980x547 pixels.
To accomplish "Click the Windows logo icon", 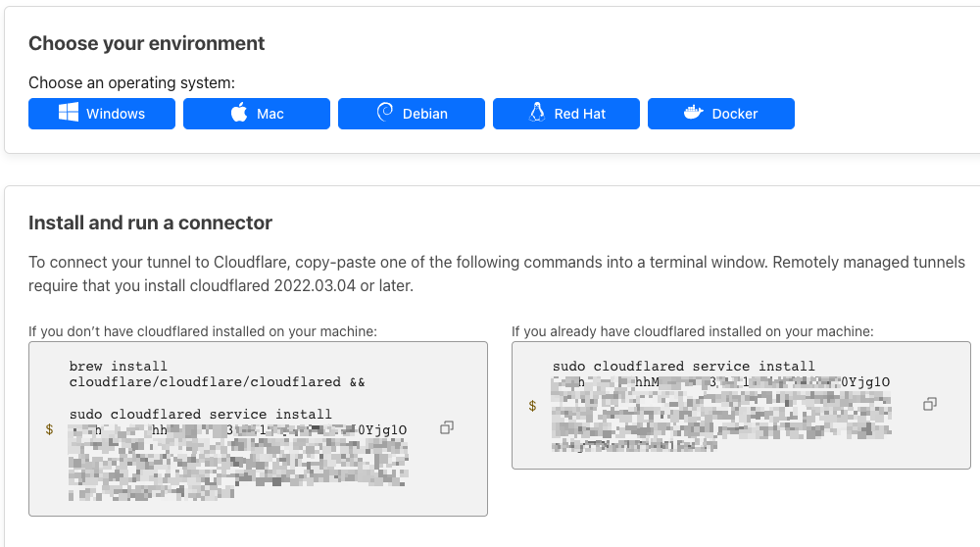I will (x=69, y=114).
